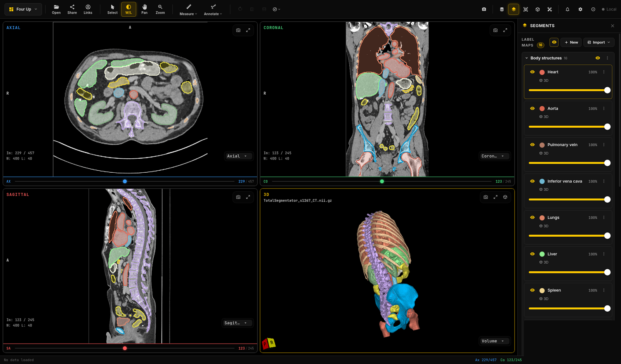Hide the Aorta segment
This screenshot has width=621, height=364.
(x=533, y=109)
